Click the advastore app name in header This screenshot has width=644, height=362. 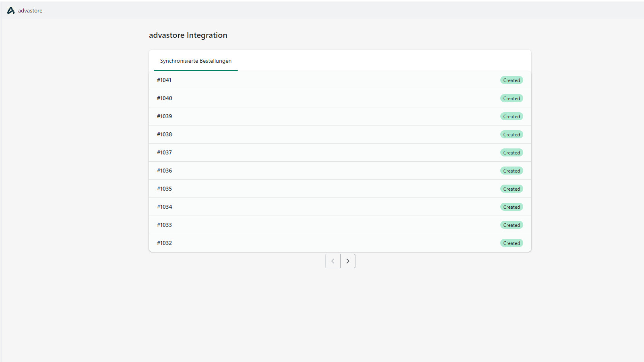tap(30, 11)
